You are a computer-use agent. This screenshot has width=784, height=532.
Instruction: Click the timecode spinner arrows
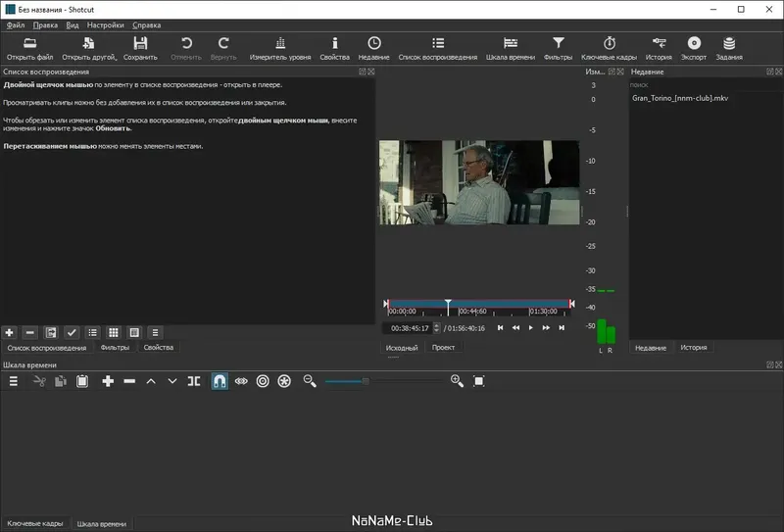click(436, 328)
